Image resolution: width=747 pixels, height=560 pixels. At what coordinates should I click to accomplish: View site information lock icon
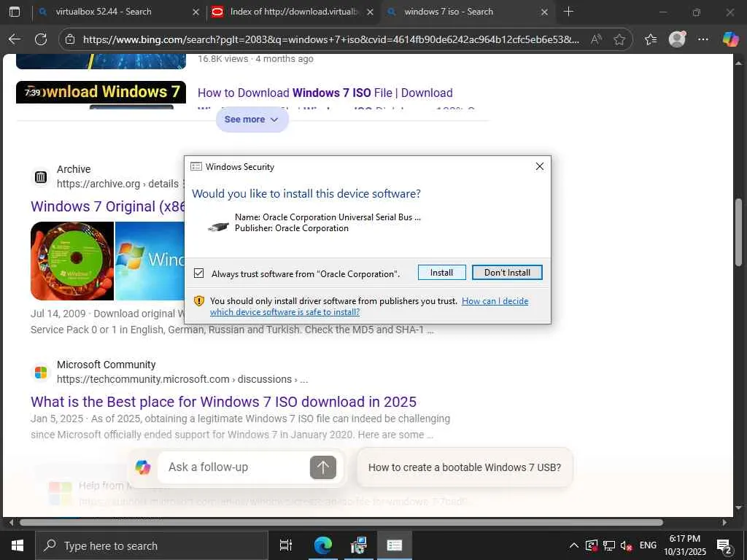(x=70, y=39)
